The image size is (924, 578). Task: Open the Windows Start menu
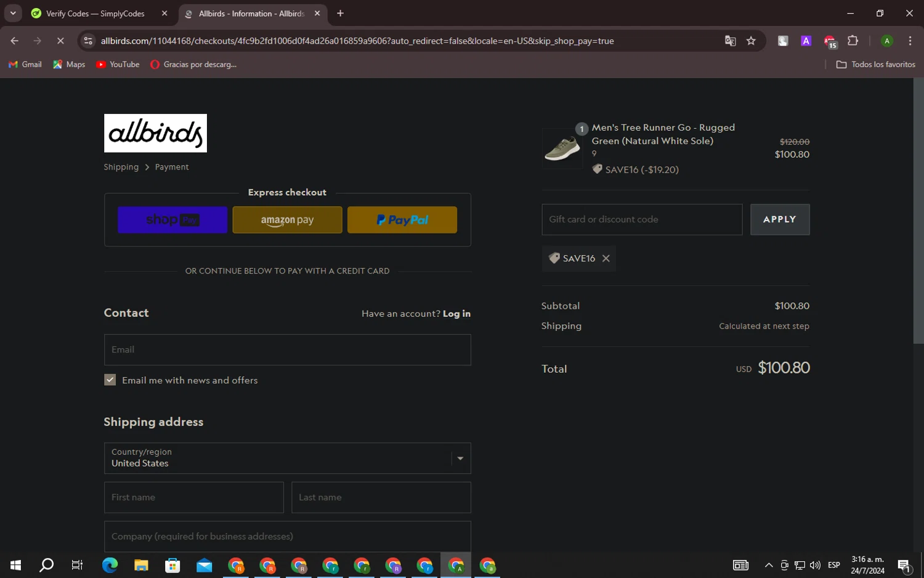pyautogui.click(x=15, y=565)
